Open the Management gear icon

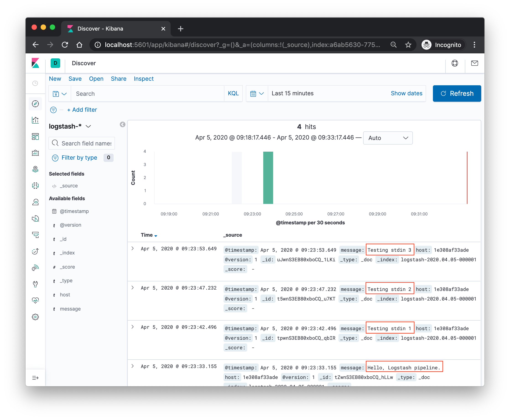(x=35, y=317)
